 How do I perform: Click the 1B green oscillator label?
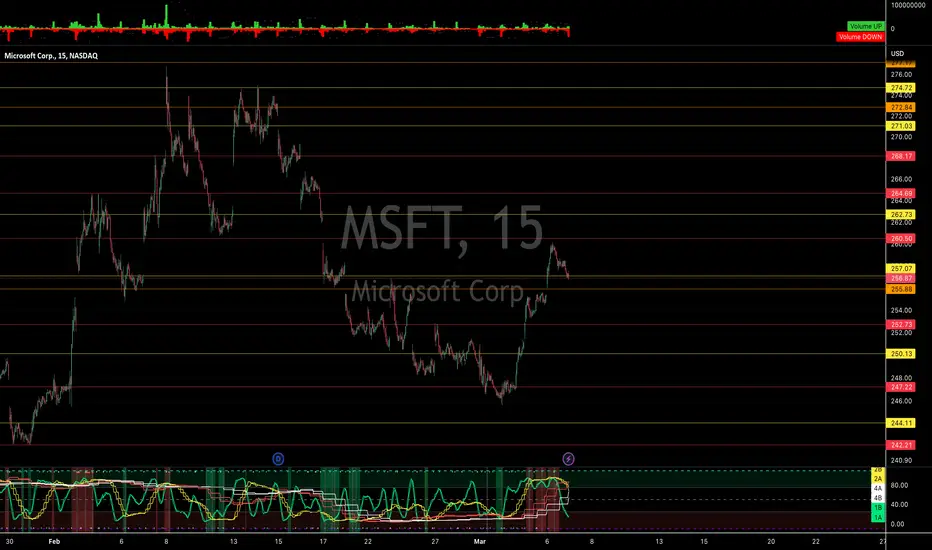coord(878,508)
